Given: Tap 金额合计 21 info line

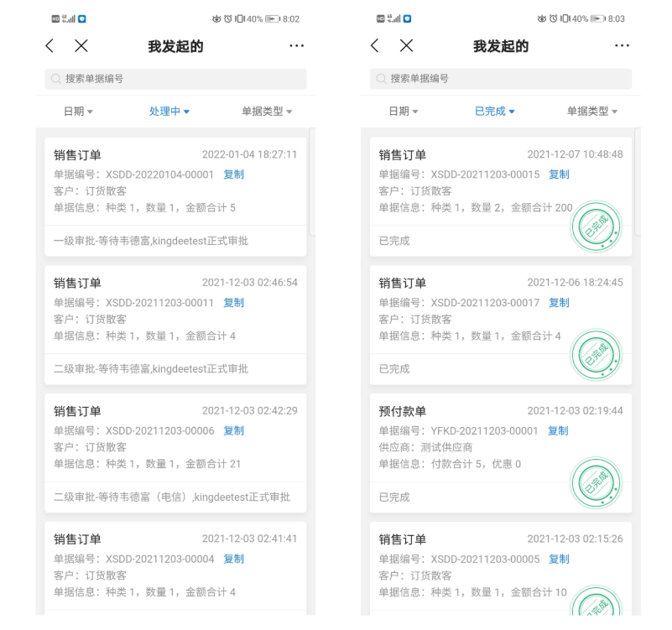Looking at the screenshot, I should [147, 464].
